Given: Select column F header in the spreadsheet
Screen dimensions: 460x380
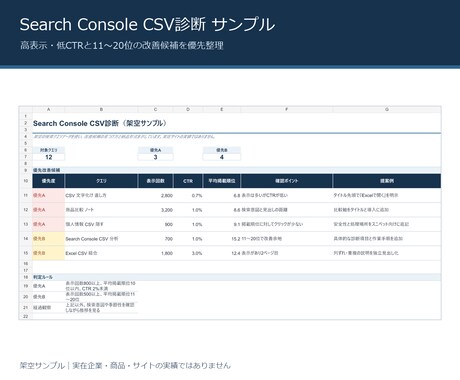Looking at the screenshot, I should click(287, 109).
